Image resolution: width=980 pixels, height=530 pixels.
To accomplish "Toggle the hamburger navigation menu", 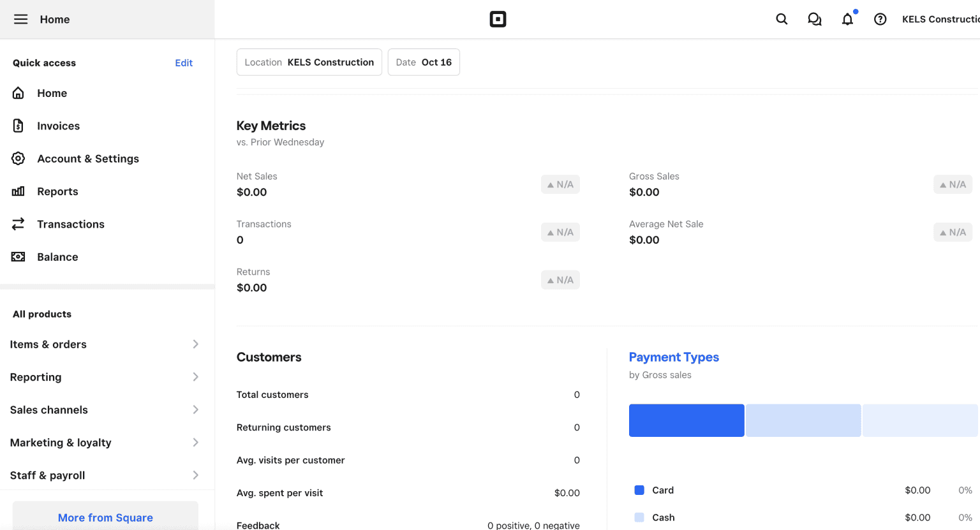I will (20, 19).
